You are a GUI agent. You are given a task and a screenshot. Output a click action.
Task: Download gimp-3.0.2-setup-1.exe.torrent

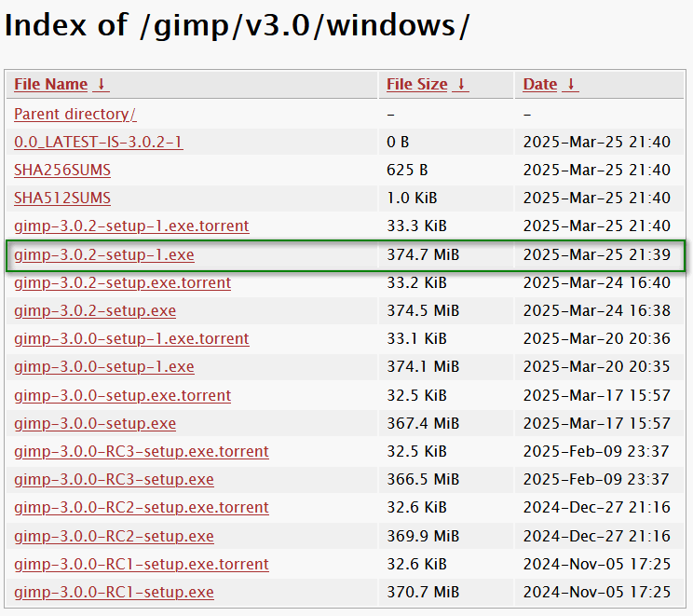[131, 226]
